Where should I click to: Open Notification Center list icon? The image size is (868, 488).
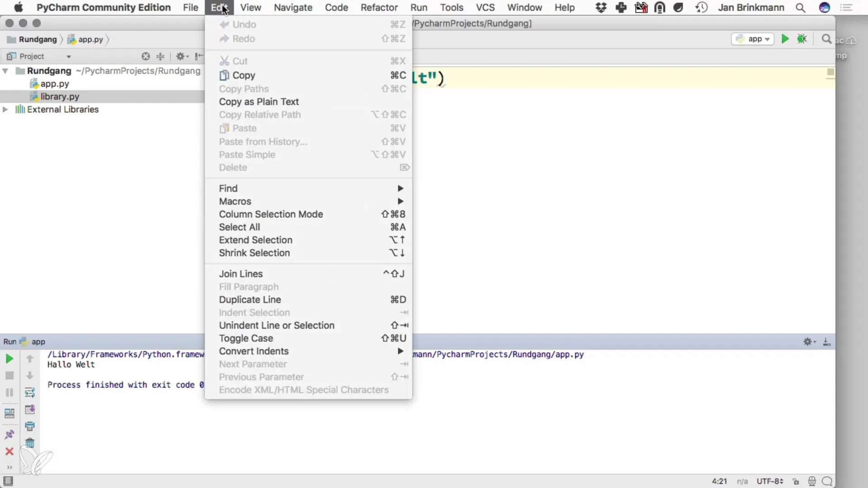tap(846, 8)
